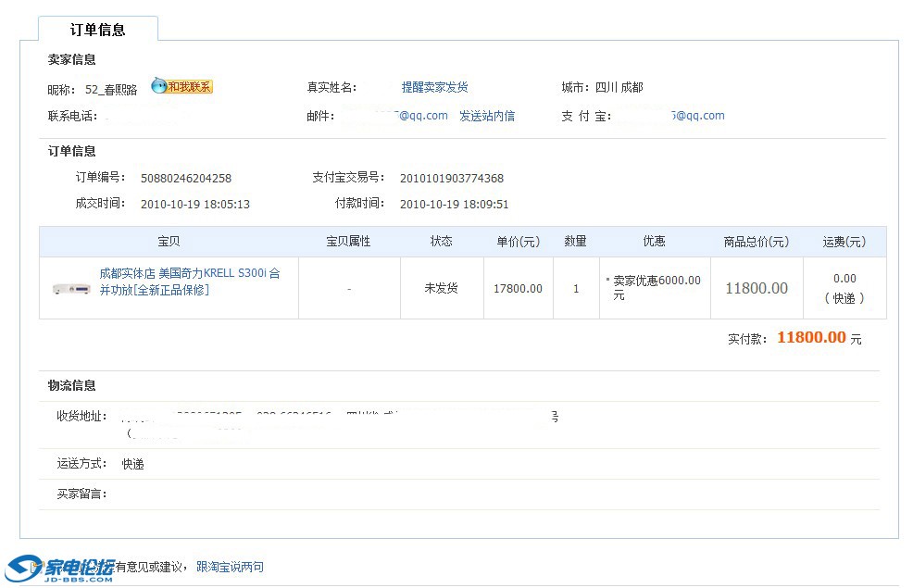Click the 家电论坛 logo at bottom left
This screenshot has width=913, height=588.
61,567
